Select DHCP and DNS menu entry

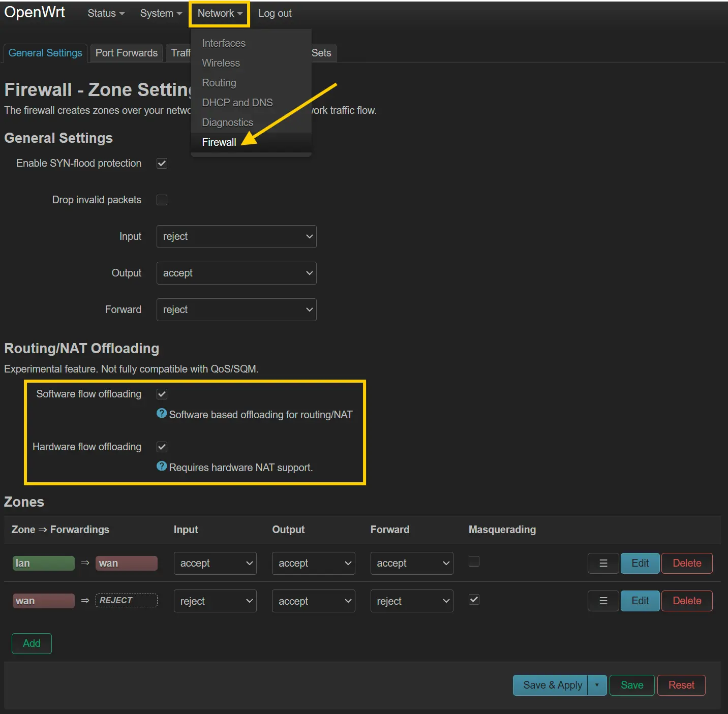pyautogui.click(x=237, y=103)
